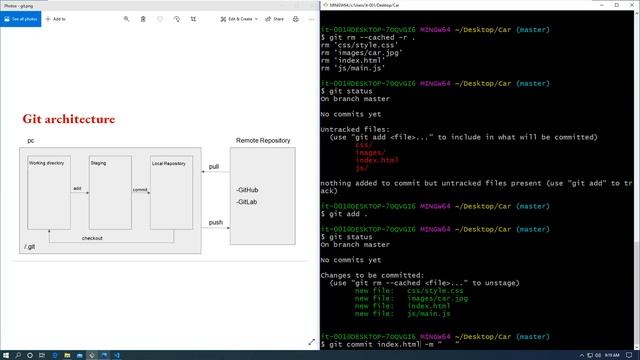Open the three-dots more menu in Photos
This screenshot has height=360, width=640.
click(x=311, y=19)
